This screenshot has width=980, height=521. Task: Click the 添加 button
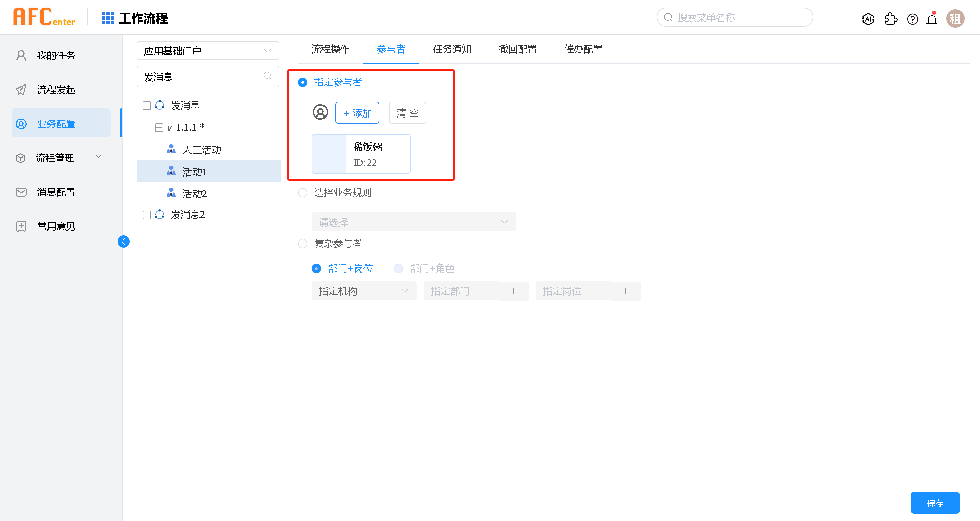(x=357, y=113)
